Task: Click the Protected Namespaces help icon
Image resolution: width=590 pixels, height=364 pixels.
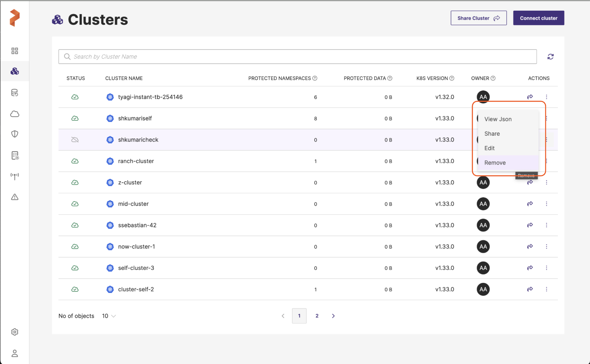Action: point(315,78)
